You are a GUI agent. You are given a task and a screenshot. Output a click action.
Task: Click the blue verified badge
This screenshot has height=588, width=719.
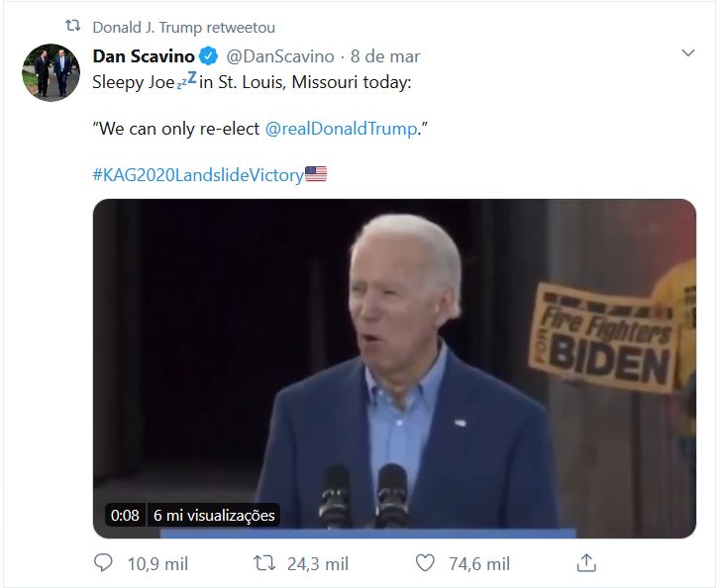coord(210,55)
